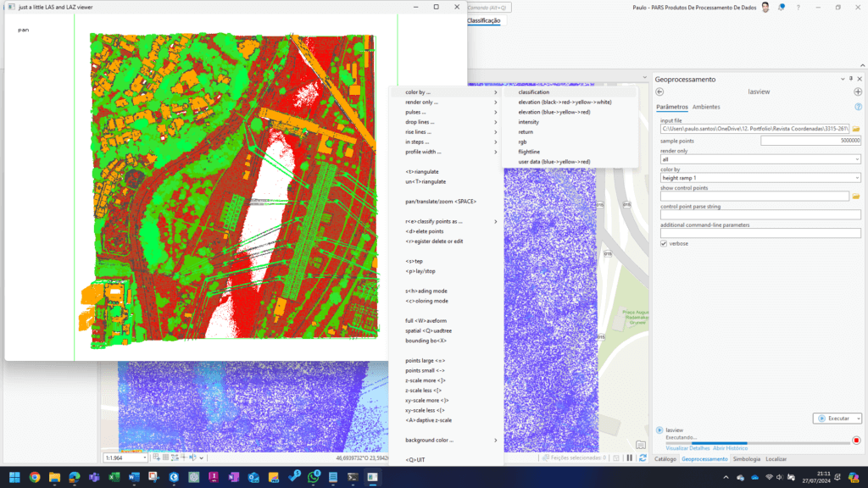Open the Visualizar Detalhes link

[687, 447]
